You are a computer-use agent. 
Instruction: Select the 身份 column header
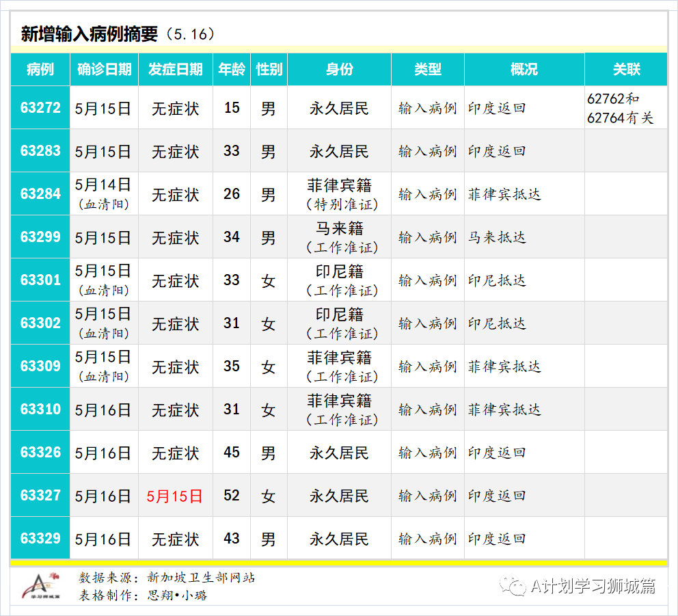click(x=339, y=69)
